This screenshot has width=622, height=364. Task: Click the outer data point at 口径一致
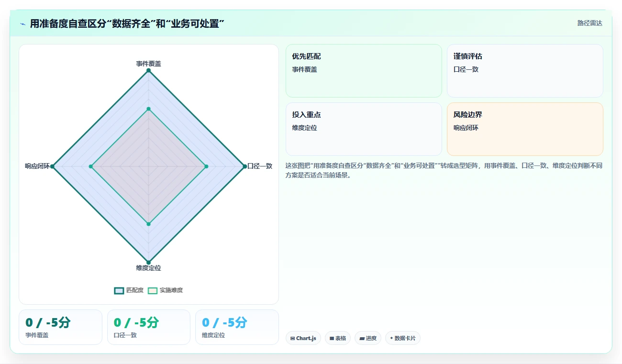(x=244, y=166)
